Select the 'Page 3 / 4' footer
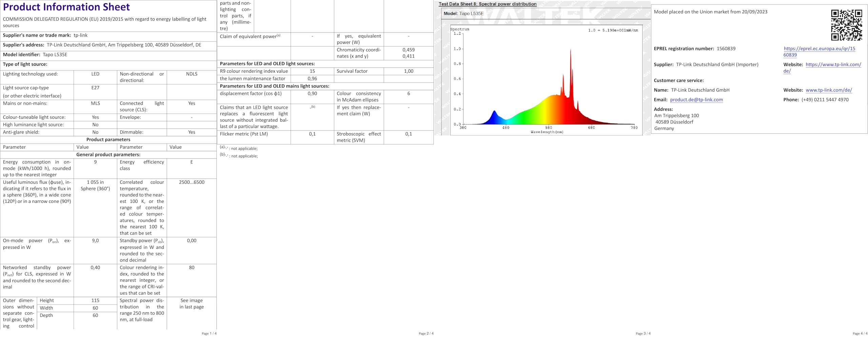The height and width of the screenshot is (339, 868). [643, 334]
